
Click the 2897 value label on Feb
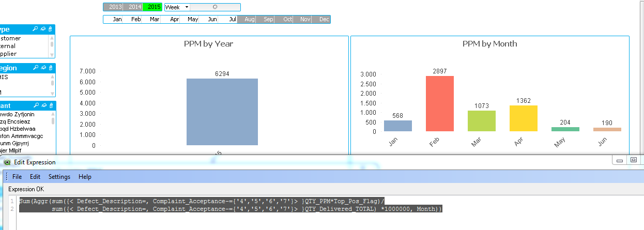pyautogui.click(x=440, y=71)
